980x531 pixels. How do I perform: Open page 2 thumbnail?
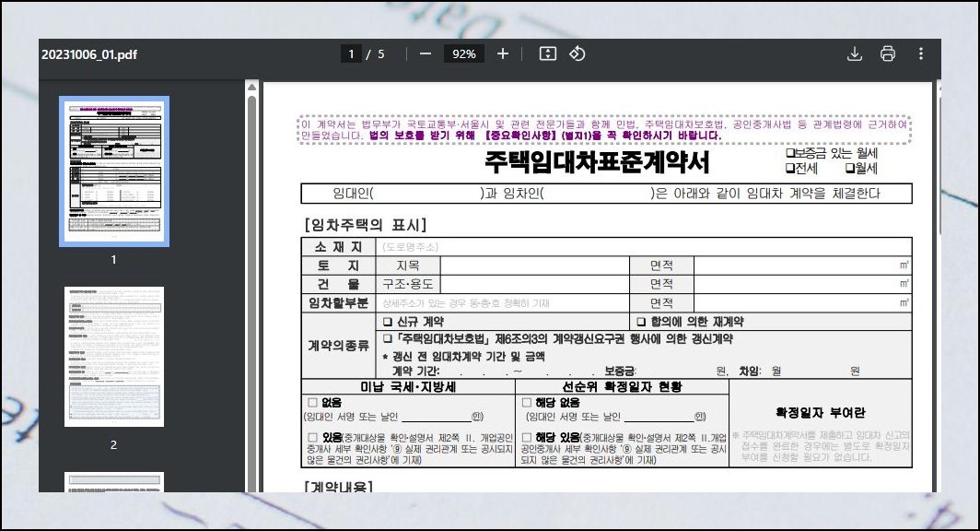click(x=114, y=357)
